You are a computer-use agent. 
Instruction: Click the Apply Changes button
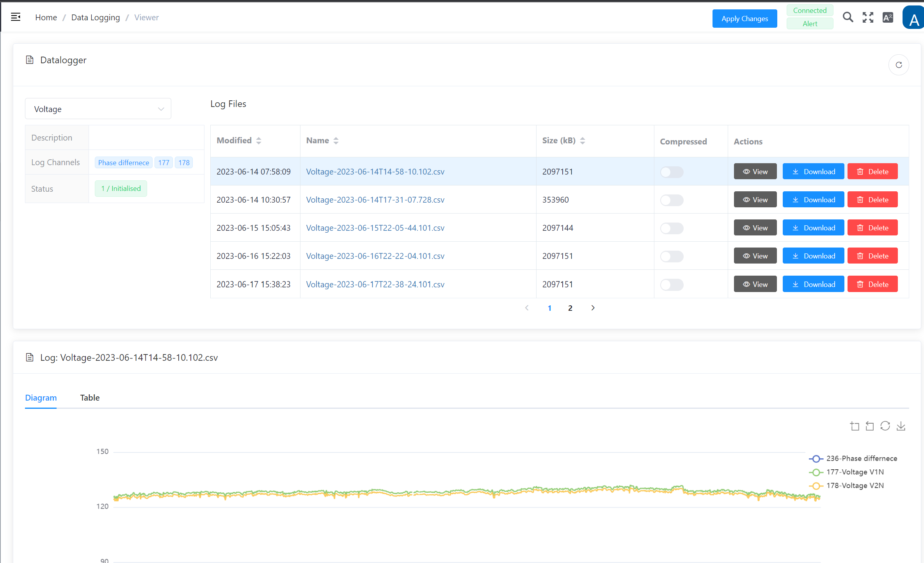(744, 18)
